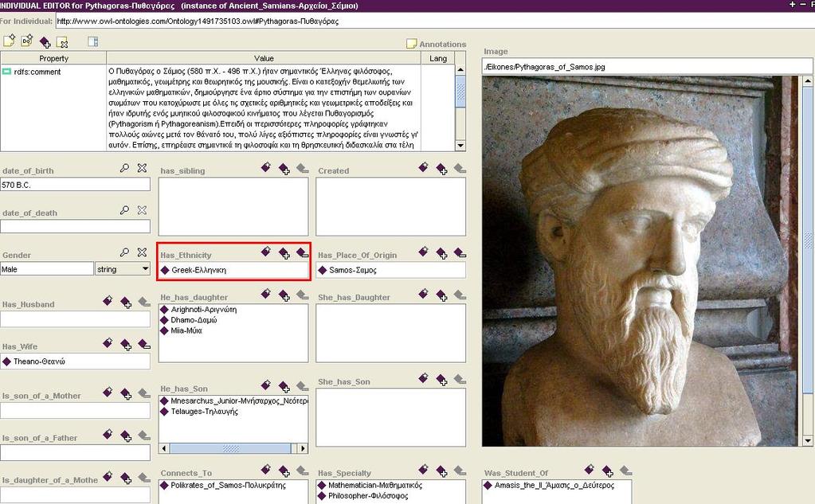The width and height of the screenshot is (815, 504).
Task: Add existing individual to He_has_daughter
Action: pyautogui.click(x=284, y=295)
